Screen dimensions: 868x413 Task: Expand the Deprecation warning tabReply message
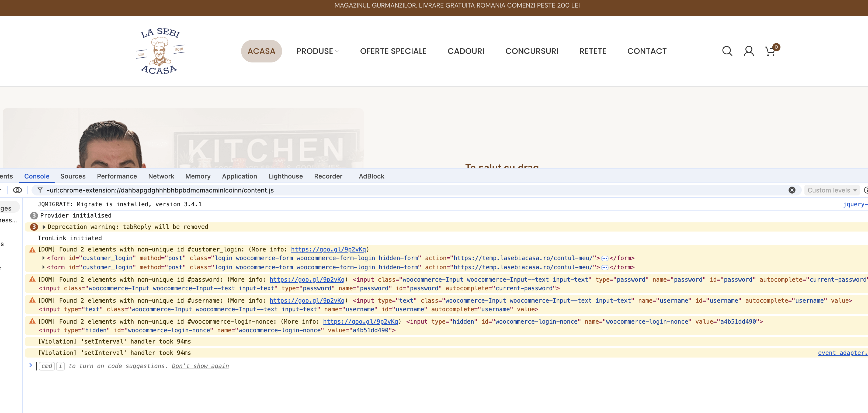coord(44,227)
